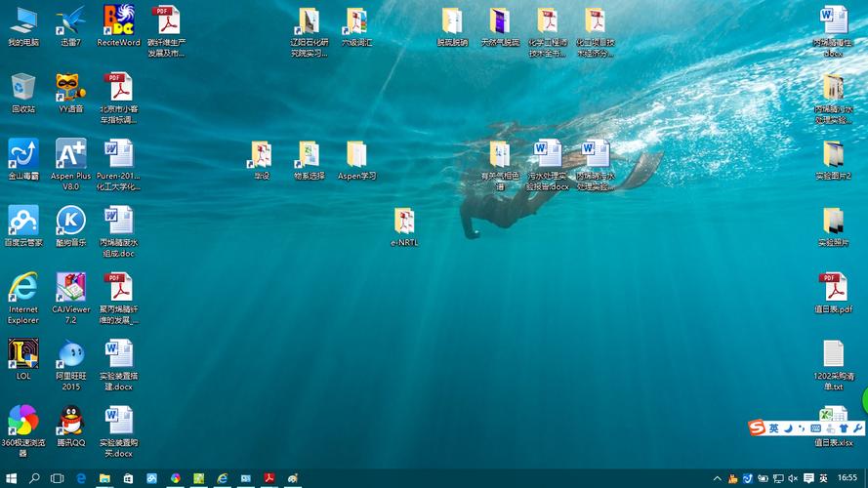
Task: Select the 化工项目技术经济分 folder
Action: pos(595,31)
